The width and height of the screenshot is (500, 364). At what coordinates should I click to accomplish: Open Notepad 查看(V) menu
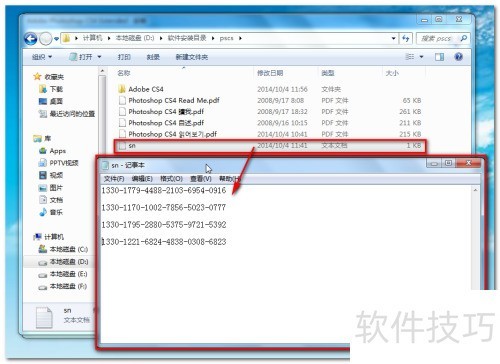201,179
